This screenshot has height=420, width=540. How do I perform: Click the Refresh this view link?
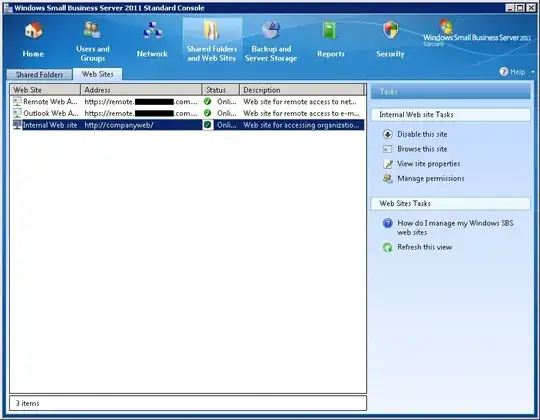[425, 247]
